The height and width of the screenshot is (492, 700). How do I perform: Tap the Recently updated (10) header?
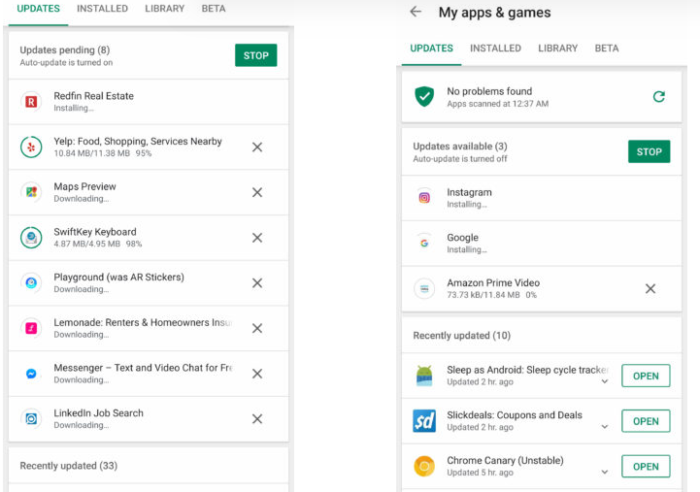click(462, 335)
